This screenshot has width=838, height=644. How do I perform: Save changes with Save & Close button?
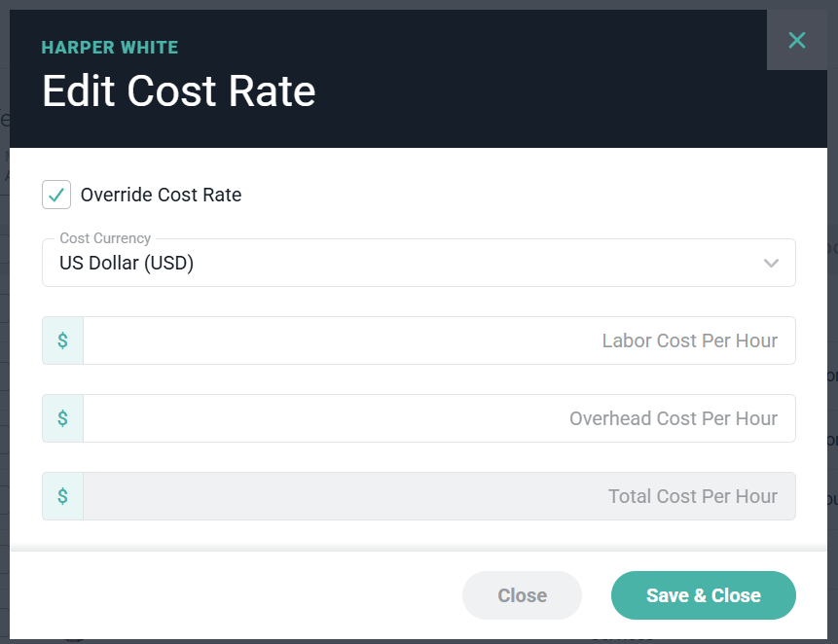click(704, 595)
